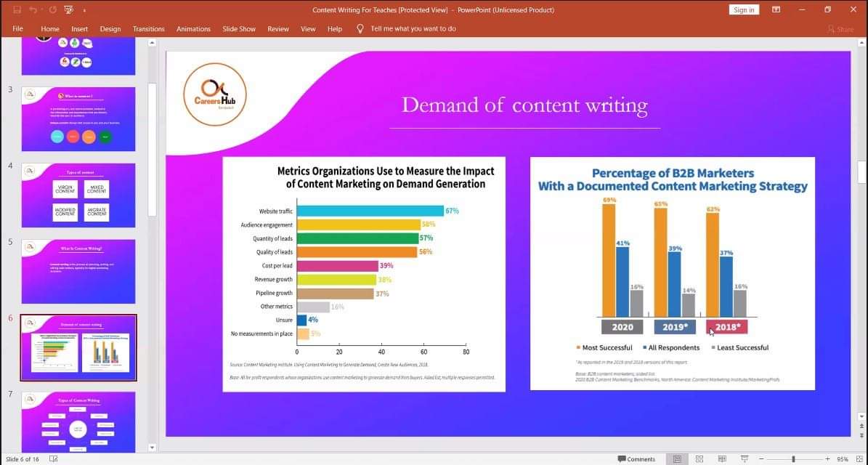Click the Save icon in quick access toolbar
This screenshot has width=868, height=465.
(x=17, y=10)
